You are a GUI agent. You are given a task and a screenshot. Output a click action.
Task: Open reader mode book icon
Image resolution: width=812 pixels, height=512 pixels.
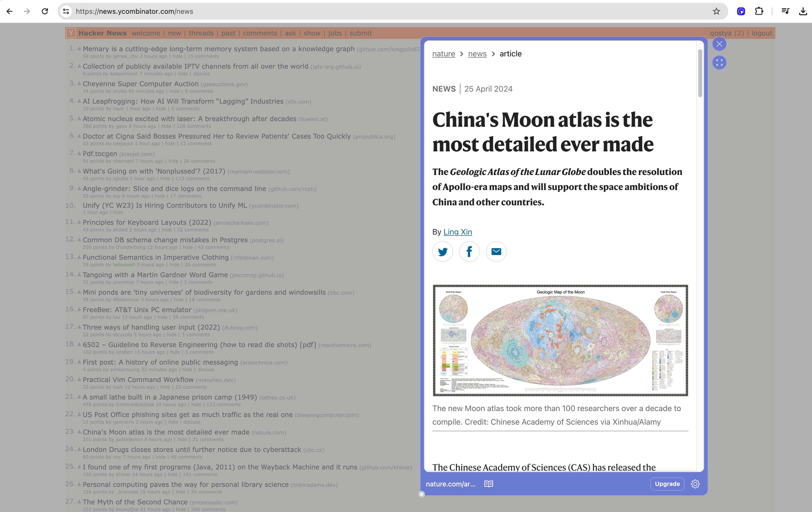coord(488,484)
